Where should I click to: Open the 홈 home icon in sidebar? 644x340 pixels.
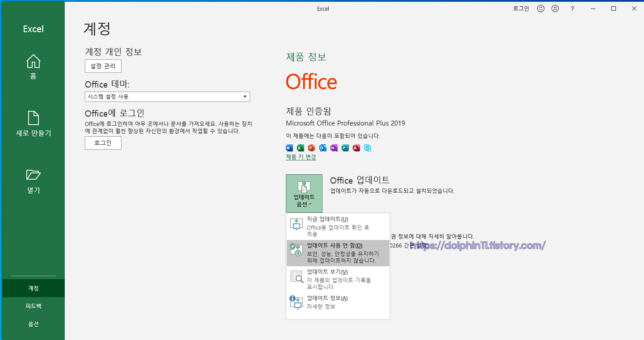point(33,61)
